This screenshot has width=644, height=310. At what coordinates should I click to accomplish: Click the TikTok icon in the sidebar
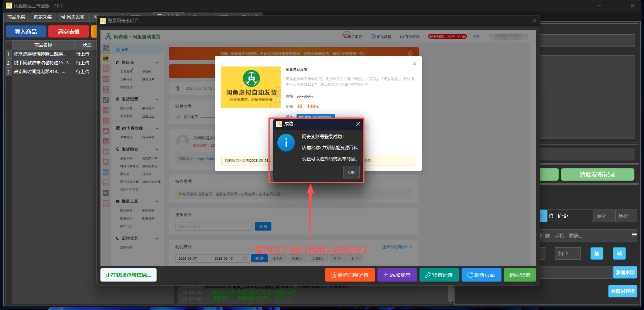tap(106, 100)
